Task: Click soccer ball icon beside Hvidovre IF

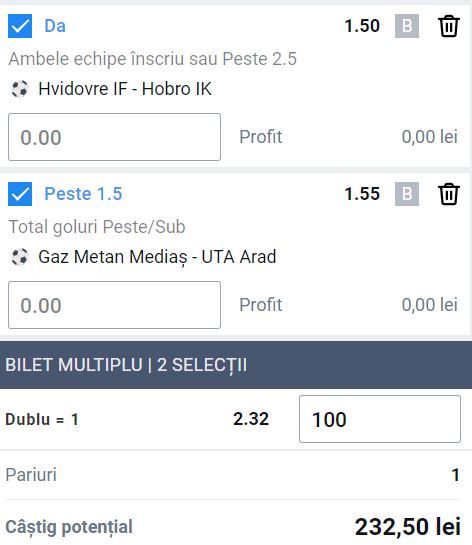Action: pyautogui.click(x=19, y=89)
